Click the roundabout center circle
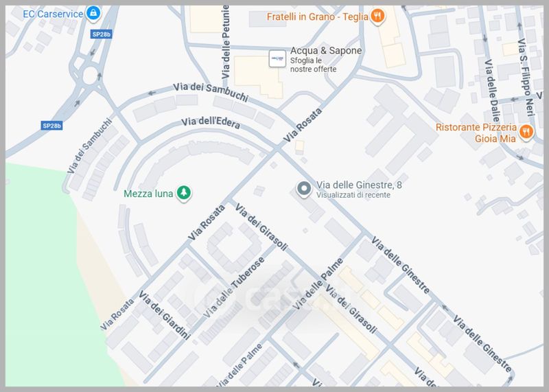Screen dimensions: 549x392 (91, 76)
